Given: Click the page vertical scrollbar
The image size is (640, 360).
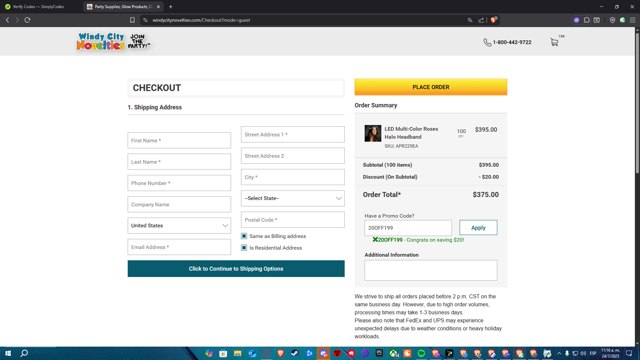Looking at the screenshot, I should 637,102.
